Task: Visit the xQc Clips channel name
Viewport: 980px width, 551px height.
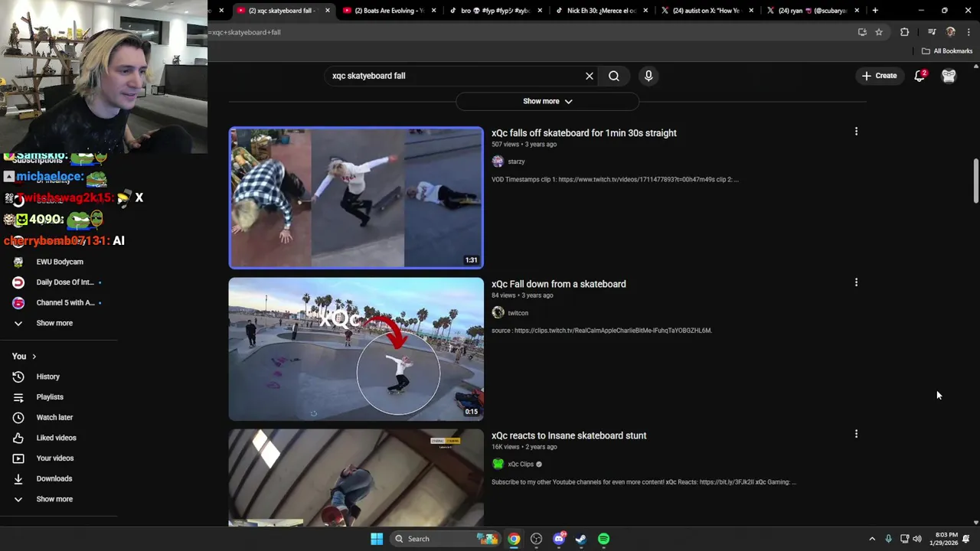Action: pyautogui.click(x=521, y=464)
